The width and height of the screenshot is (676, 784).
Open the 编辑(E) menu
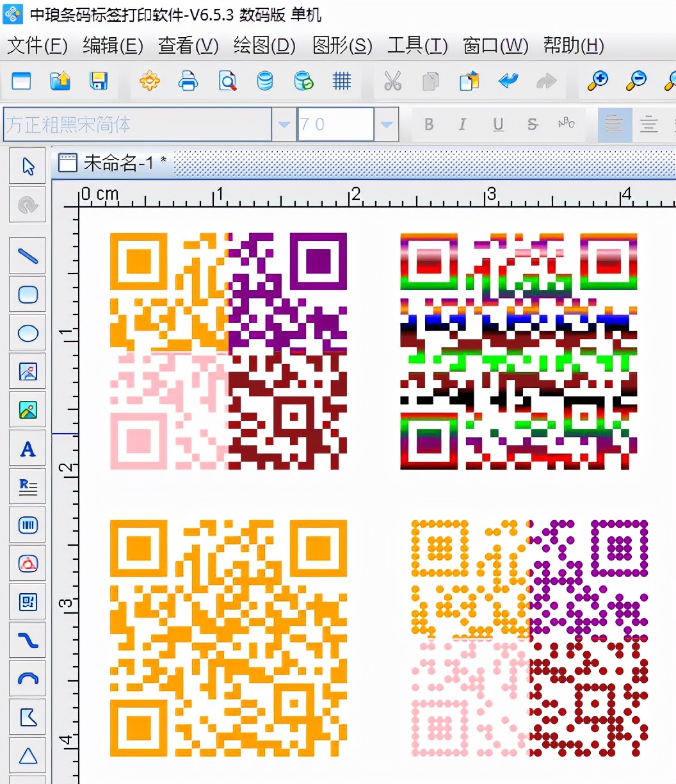(113, 45)
